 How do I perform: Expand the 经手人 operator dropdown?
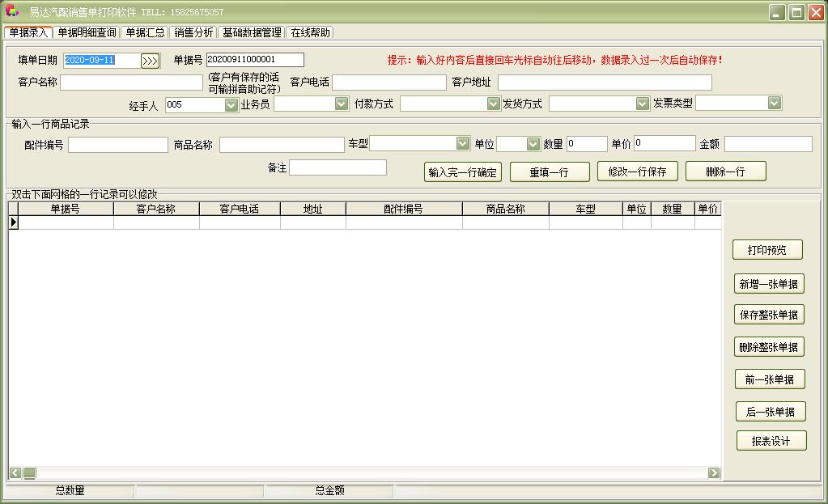click(x=233, y=103)
